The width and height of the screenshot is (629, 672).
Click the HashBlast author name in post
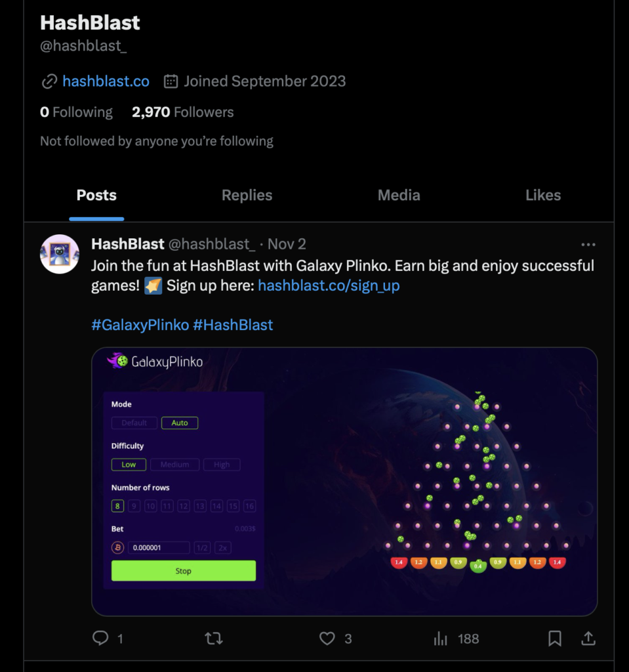click(128, 244)
